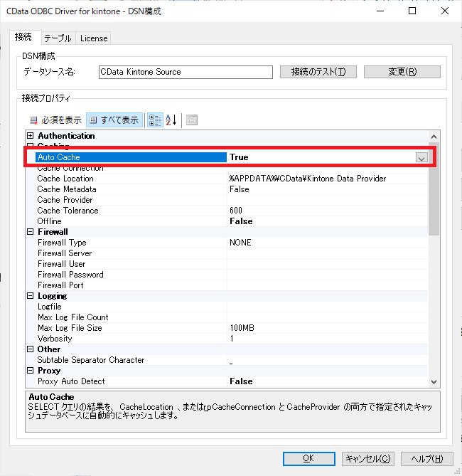
Task: Click the categorized view icon in toolbar
Action: (x=155, y=120)
